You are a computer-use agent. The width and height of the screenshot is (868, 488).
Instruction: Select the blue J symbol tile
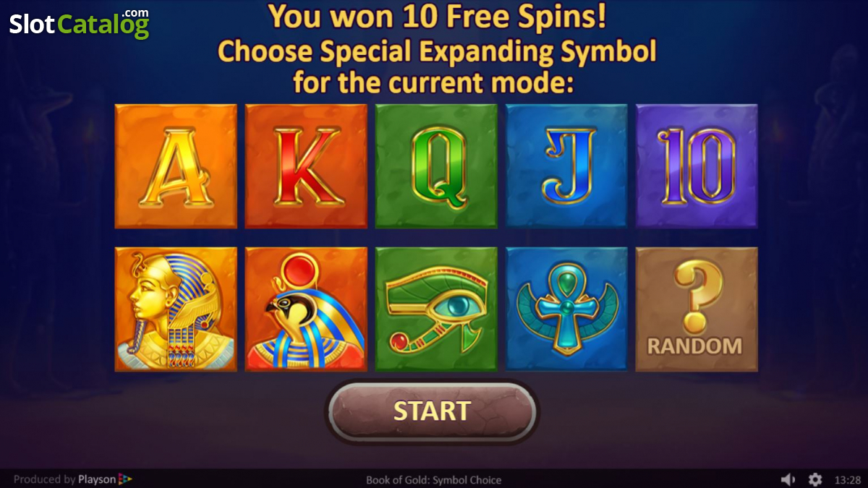[566, 166]
